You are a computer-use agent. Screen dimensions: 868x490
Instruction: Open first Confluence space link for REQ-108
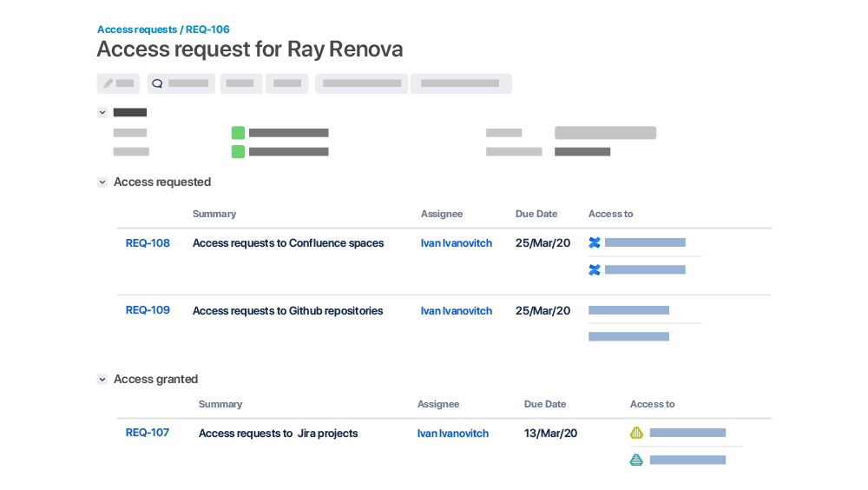646,242
